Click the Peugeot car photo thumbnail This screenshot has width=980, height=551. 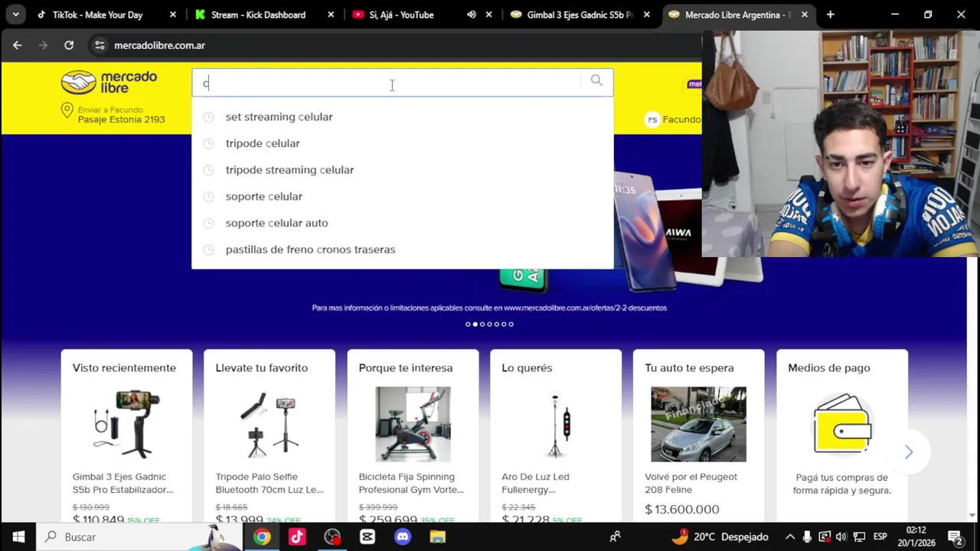pyautogui.click(x=698, y=424)
